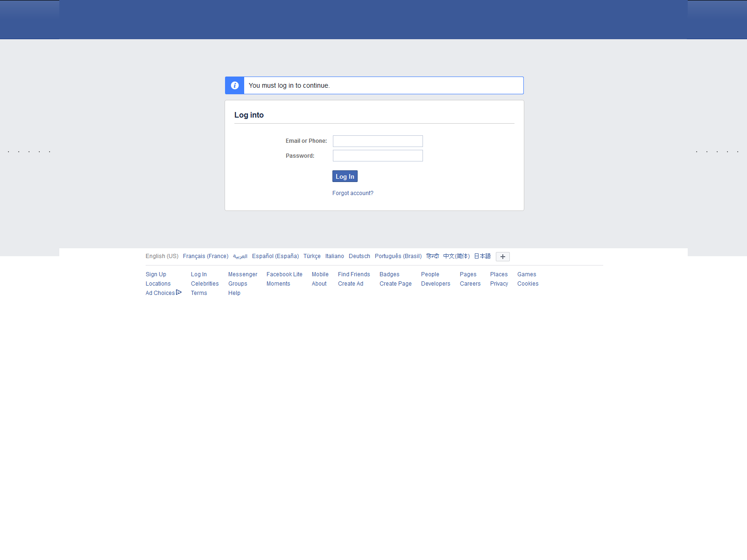Screen dimensions: 747x560
Task: Click the blue Log In button
Action: [345, 176]
